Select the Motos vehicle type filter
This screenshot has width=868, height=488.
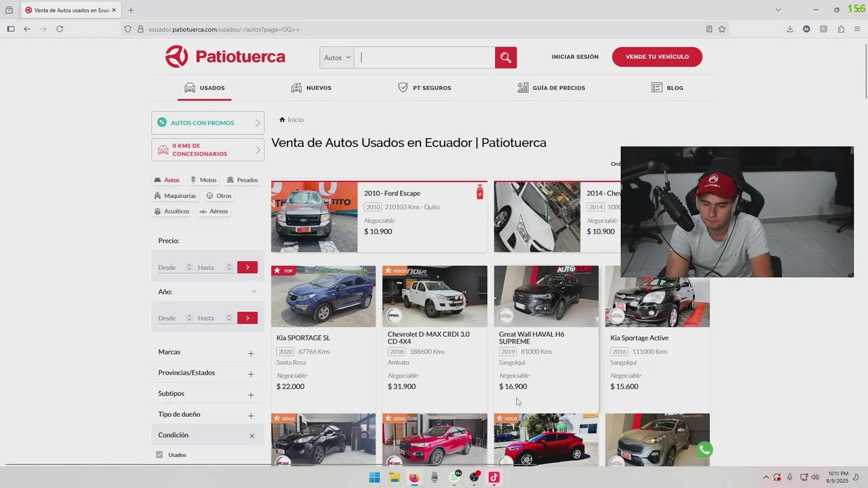click(203, 180)
